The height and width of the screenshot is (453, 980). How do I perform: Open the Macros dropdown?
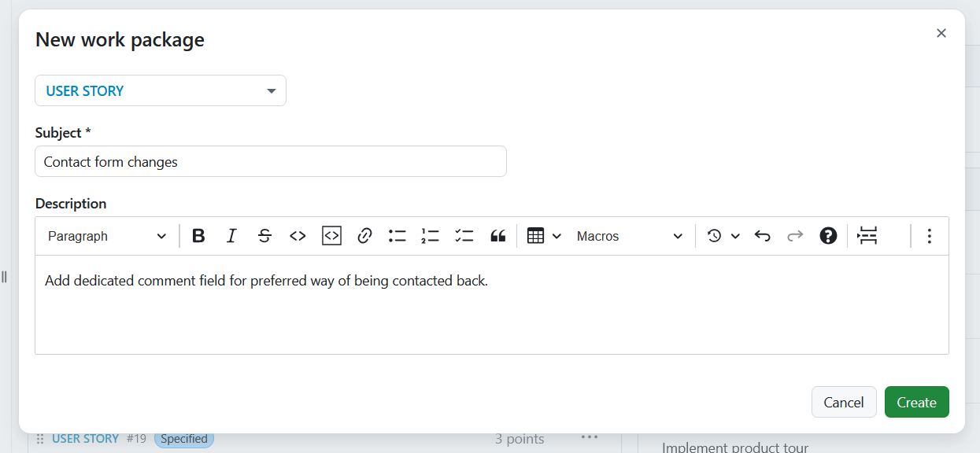pyautogui.click(x=630, y=235)
